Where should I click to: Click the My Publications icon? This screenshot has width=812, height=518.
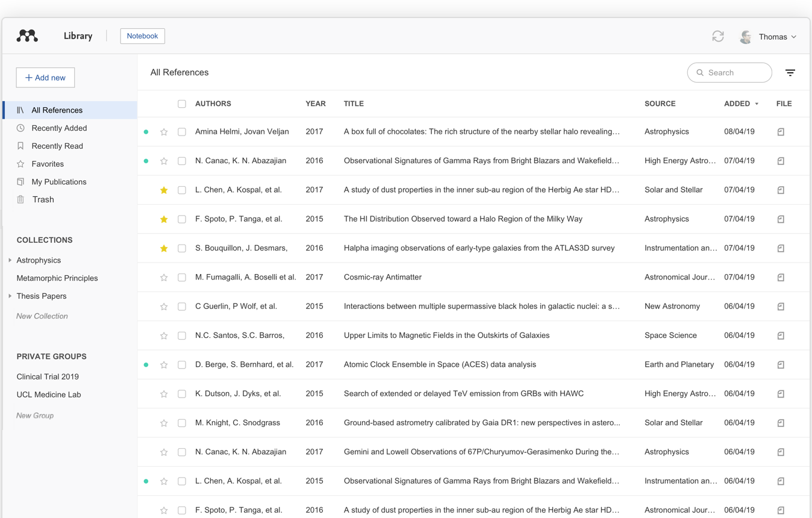(21, 181)
